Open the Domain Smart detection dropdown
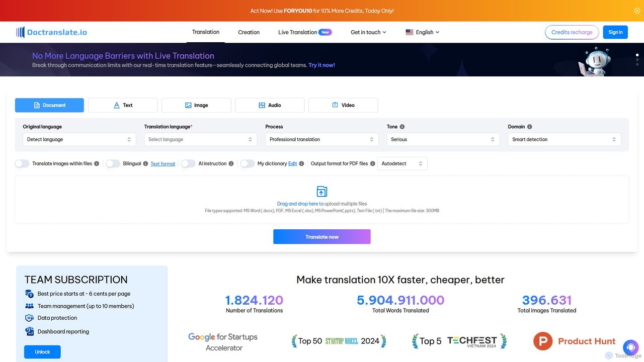 pyautogui.click(x=565, y=139)
